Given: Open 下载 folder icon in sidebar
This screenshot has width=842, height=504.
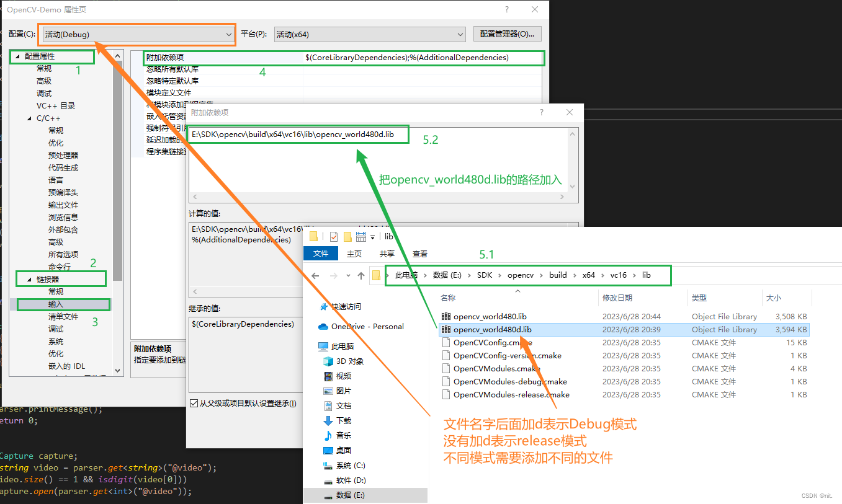Looking at the screenshot, I should click(328, 421).
